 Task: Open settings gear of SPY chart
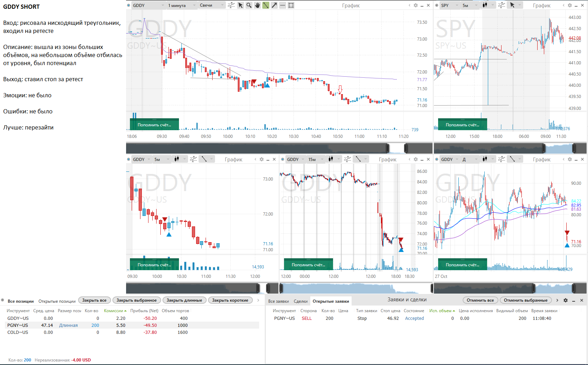point(570,5)
